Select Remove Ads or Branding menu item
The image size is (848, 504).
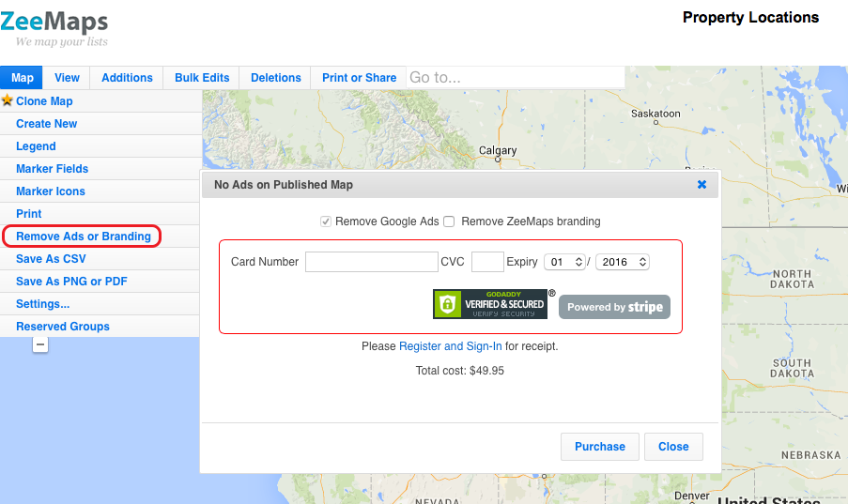(83, 237)
